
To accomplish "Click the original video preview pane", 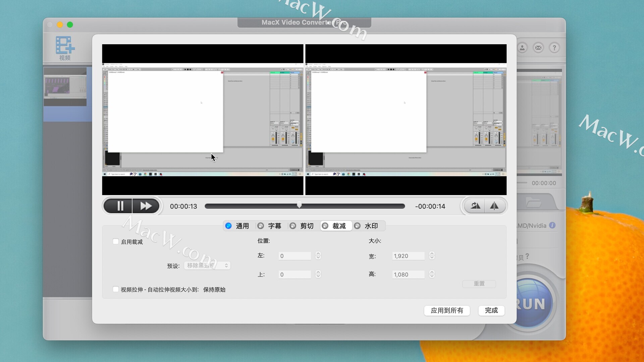I will pyautogui.click(x=203, y=119).
